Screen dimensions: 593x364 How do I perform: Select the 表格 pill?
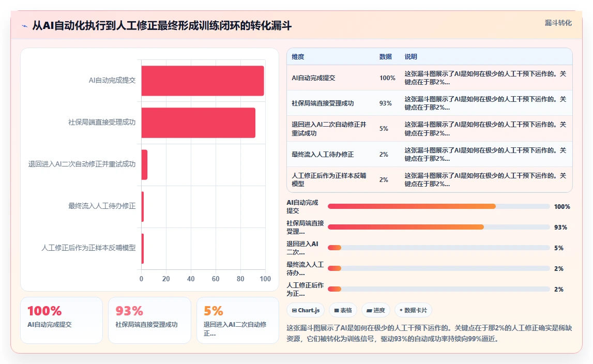click(343, 310)
